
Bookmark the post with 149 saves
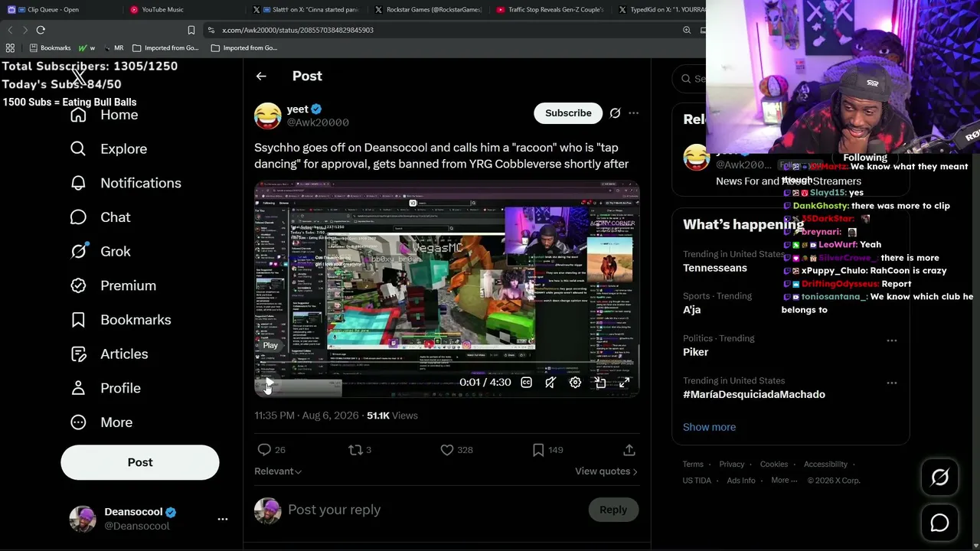point(538,450)
